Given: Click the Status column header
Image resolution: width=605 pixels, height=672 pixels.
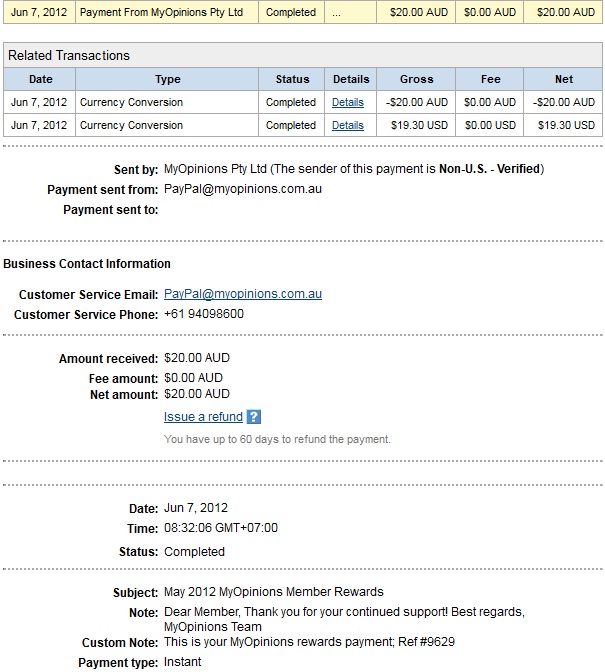Looking at the screenshot, I should 291,79.
